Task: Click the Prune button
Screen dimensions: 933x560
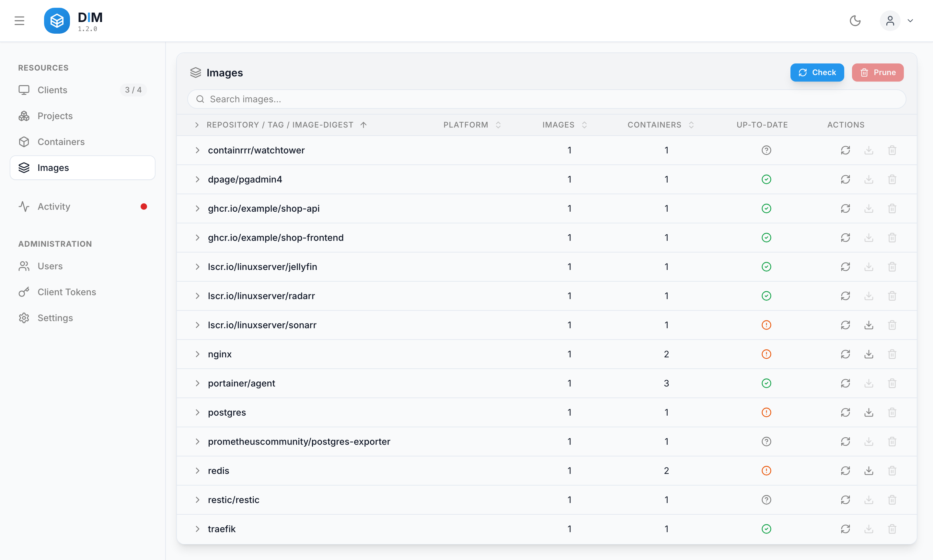Action: [x=878, y=73]
